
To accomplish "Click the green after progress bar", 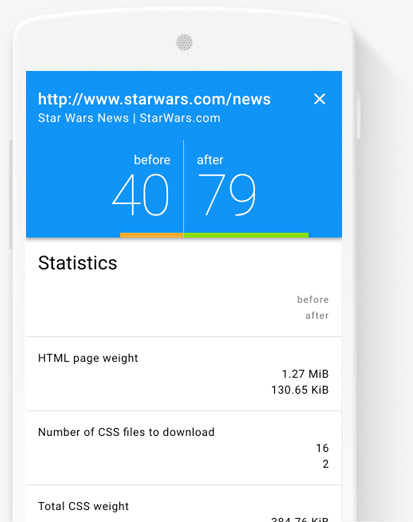I will [246, 235].
